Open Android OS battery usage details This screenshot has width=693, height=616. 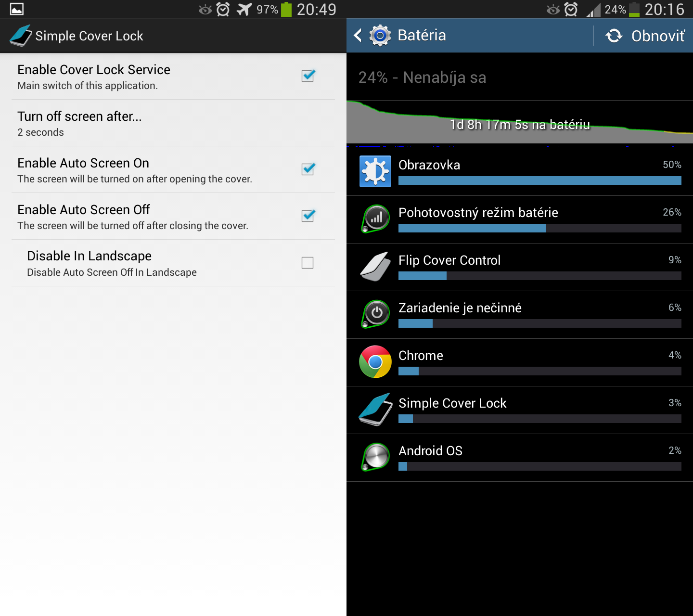tap(520, 458)
